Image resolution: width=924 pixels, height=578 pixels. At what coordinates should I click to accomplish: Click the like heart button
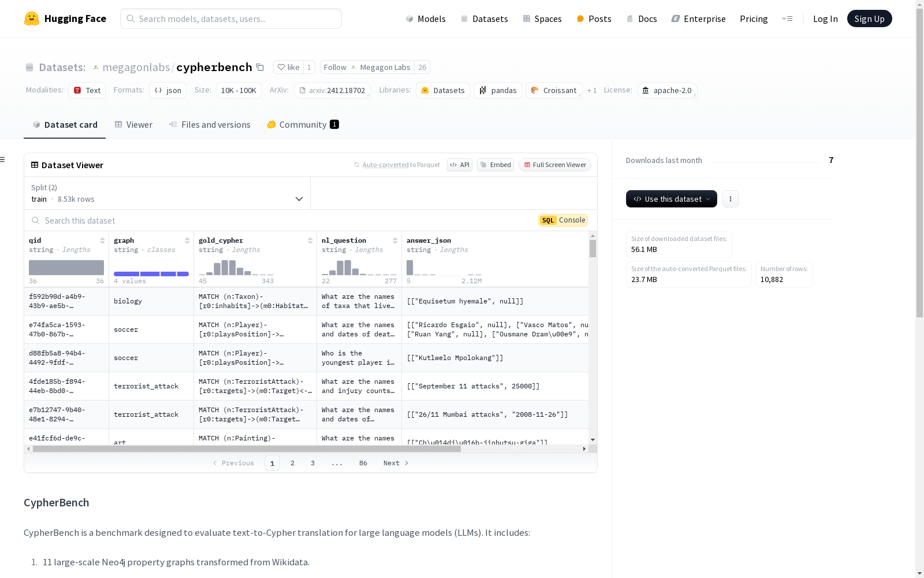coord(288,67)
